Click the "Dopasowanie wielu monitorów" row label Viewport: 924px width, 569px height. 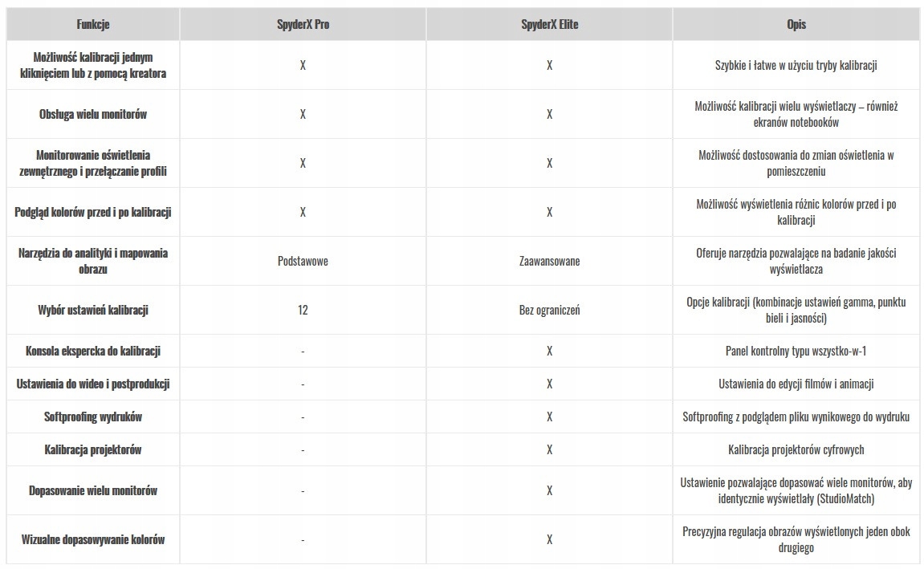click(93, 490)
